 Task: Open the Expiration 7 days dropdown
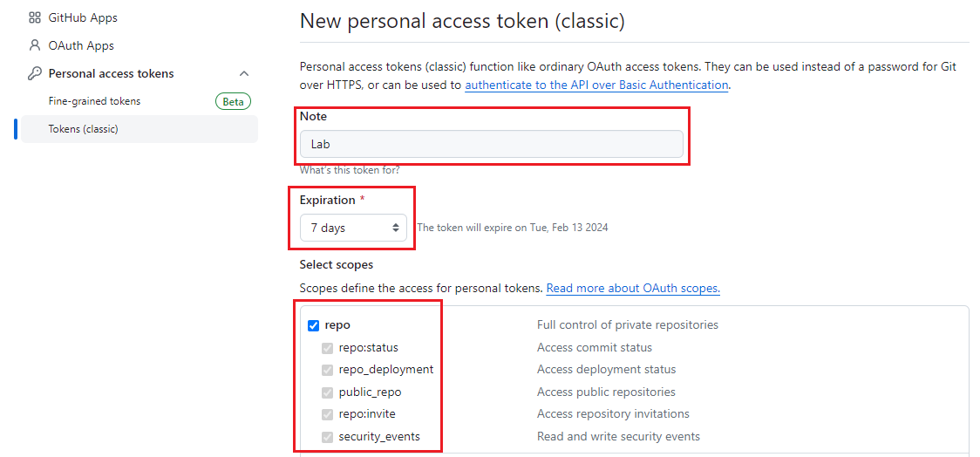(x=353, y=228)
